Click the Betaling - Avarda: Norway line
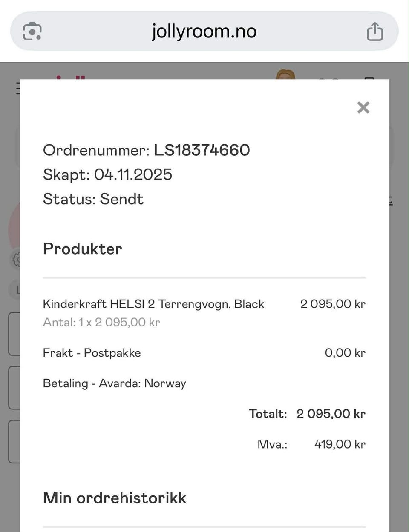Screen dimensions: 409x532 [115, 383]
